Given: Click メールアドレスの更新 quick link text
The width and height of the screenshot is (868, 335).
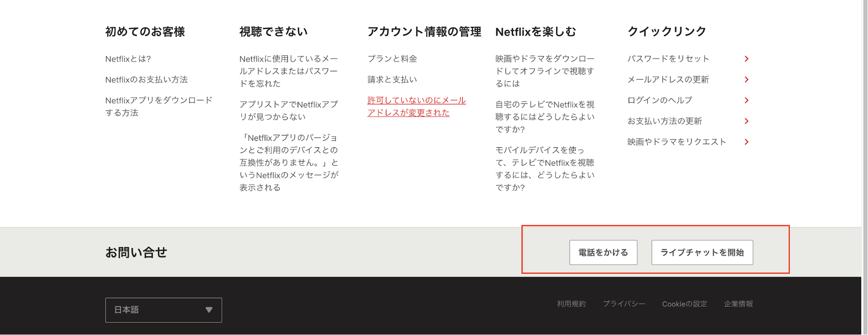Looking at the screenshot, I should (668, 80).
